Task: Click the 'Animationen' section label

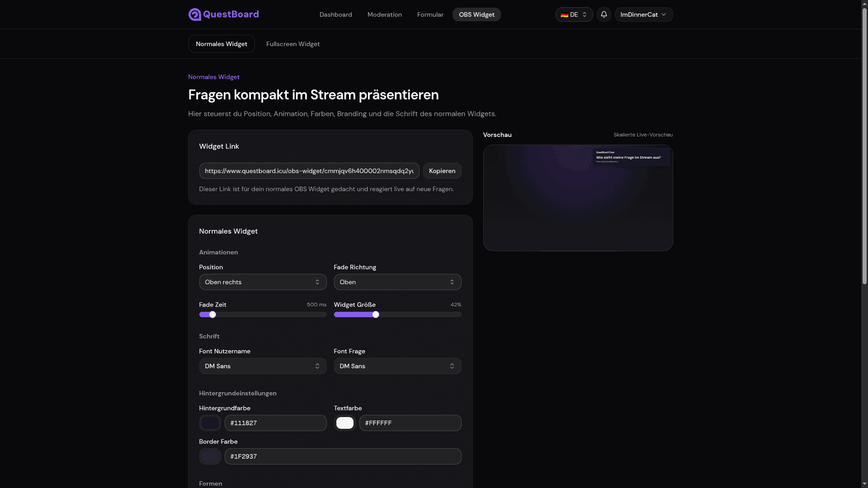Action: click(x=218, y=252)
